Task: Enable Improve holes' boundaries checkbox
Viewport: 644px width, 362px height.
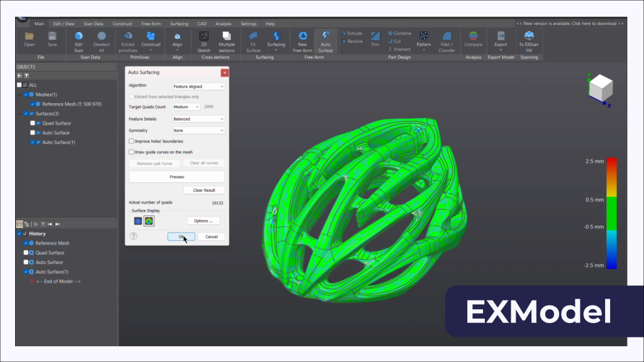Action: 131,141
